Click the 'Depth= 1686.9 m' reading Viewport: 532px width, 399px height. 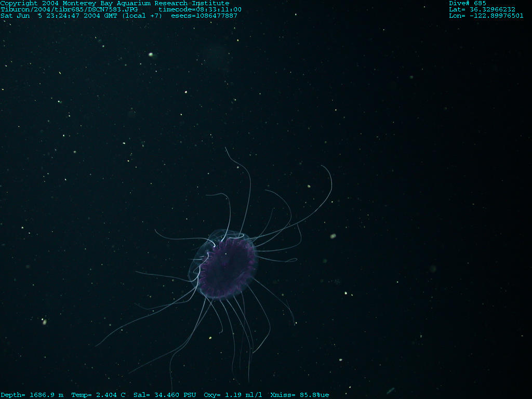click(32, 395)
